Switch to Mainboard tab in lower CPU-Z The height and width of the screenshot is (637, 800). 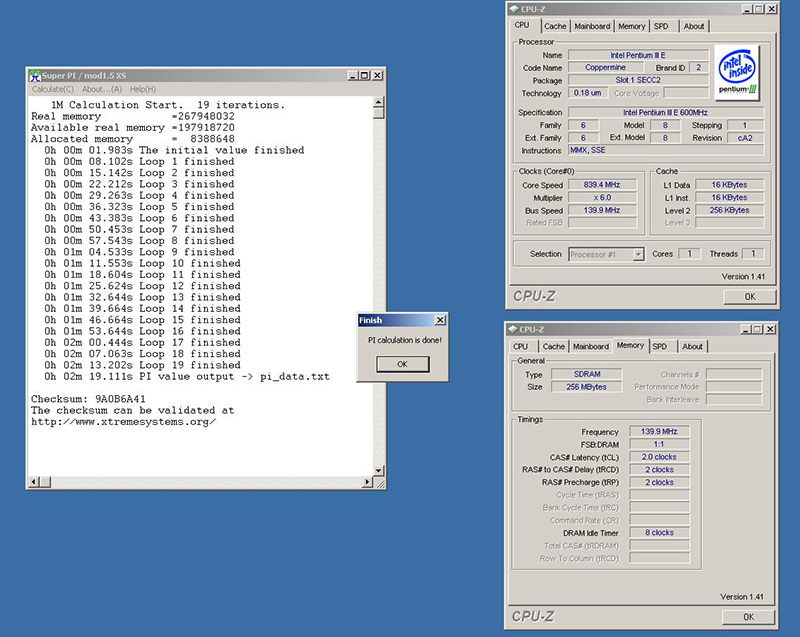pyautogui.click(x=590, y=346)
